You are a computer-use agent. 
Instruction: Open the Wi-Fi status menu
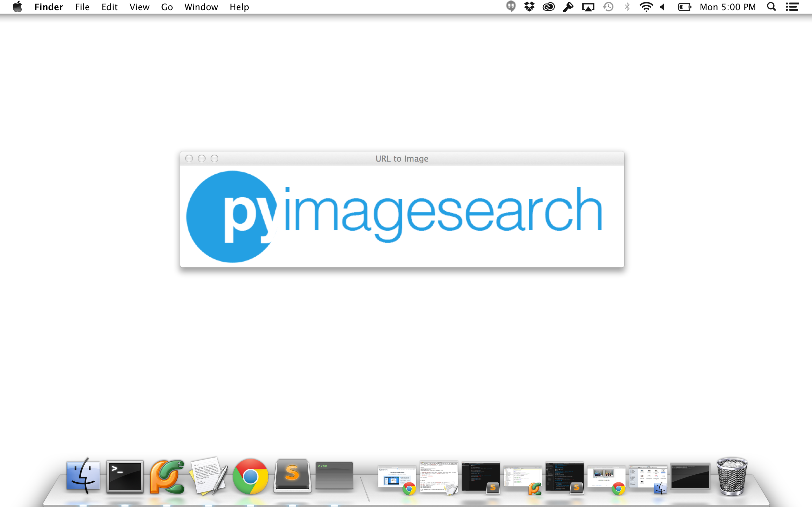646,7
